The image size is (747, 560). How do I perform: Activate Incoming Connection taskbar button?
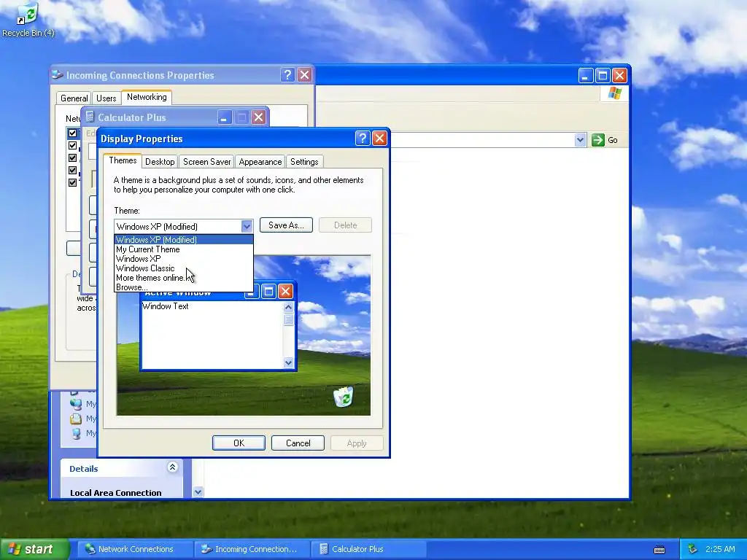pos(251,549)
